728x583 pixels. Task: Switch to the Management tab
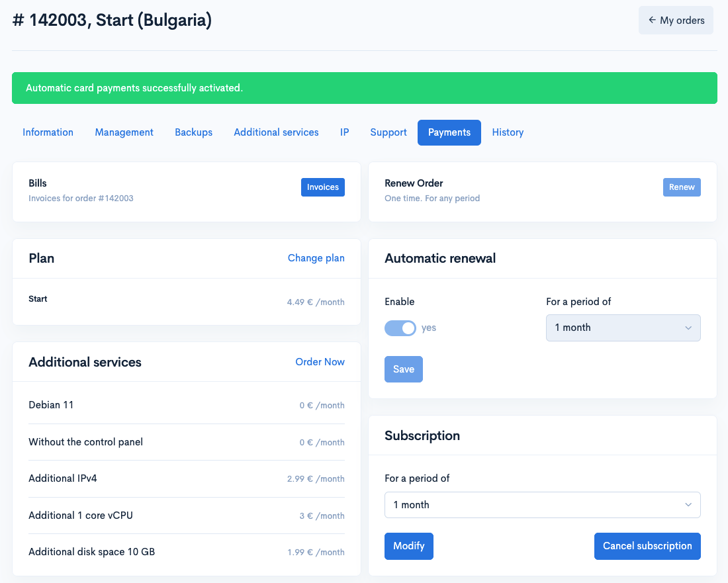tap(124, 132)
